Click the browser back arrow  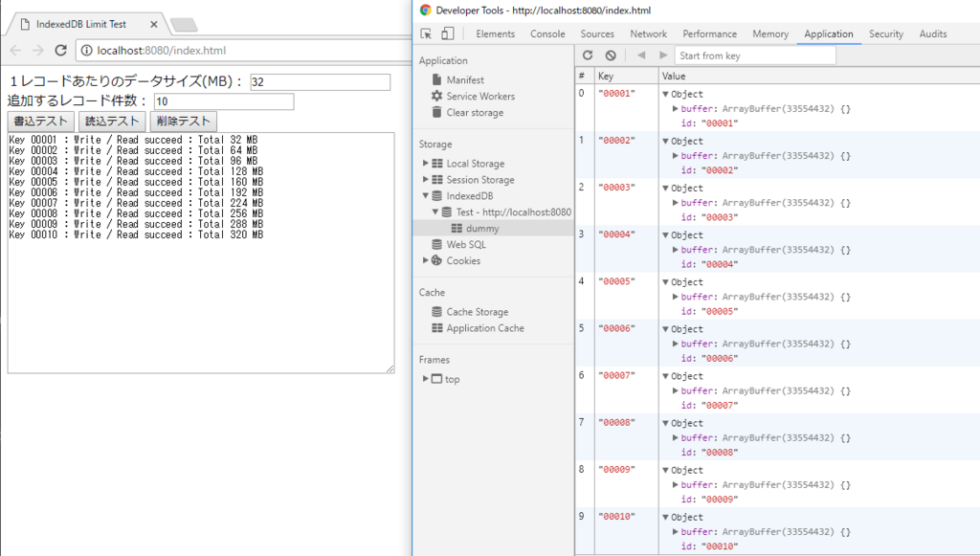(15, 50)
